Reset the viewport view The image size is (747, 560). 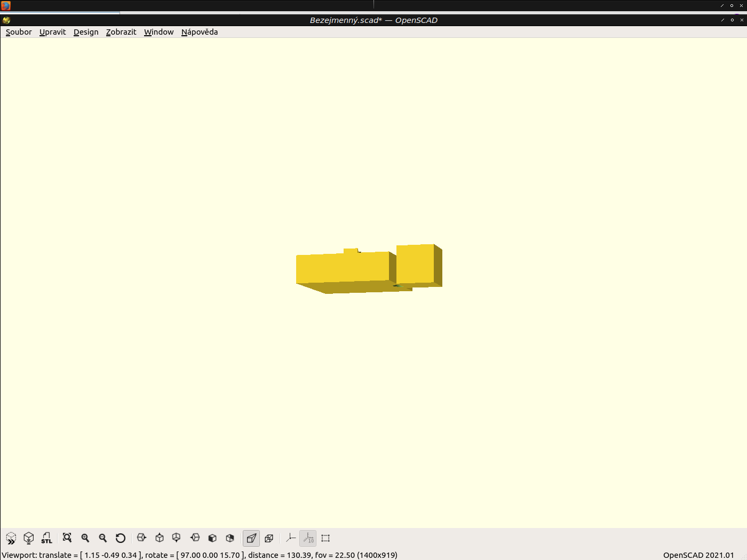click(x=121, y=538)
